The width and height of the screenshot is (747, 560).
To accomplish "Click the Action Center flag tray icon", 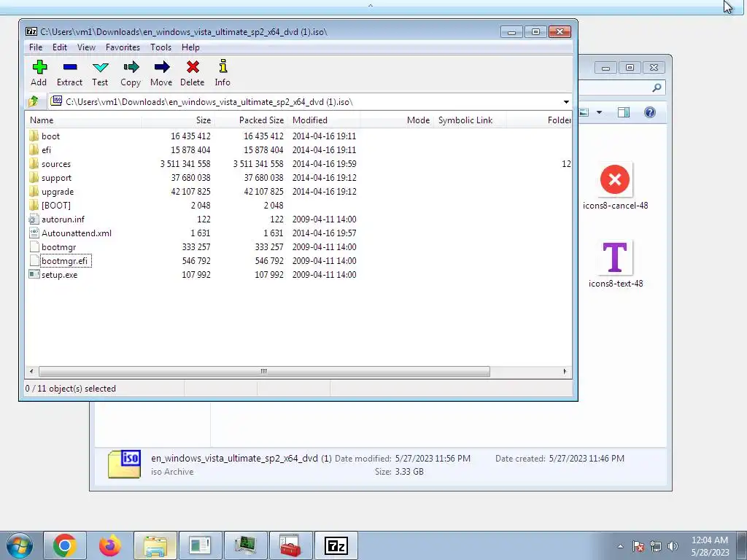I will click(638, 546).
